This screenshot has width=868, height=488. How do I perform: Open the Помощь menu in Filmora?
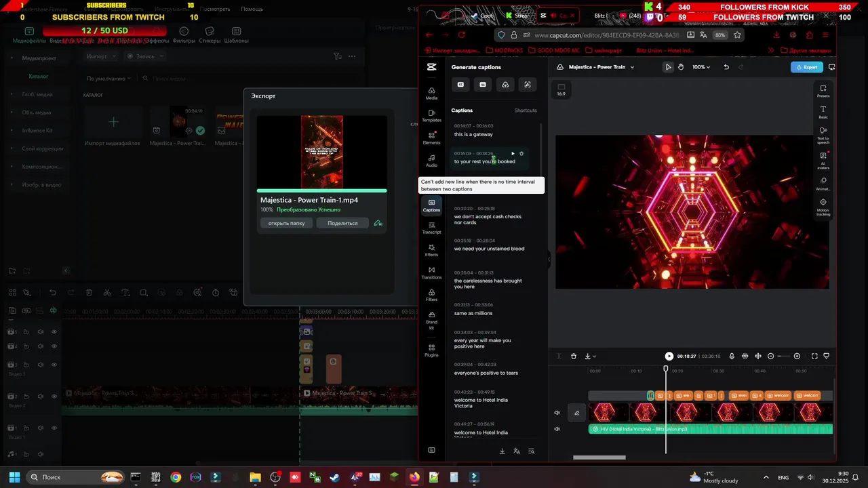pyautogui.click(x=252, y=9)
